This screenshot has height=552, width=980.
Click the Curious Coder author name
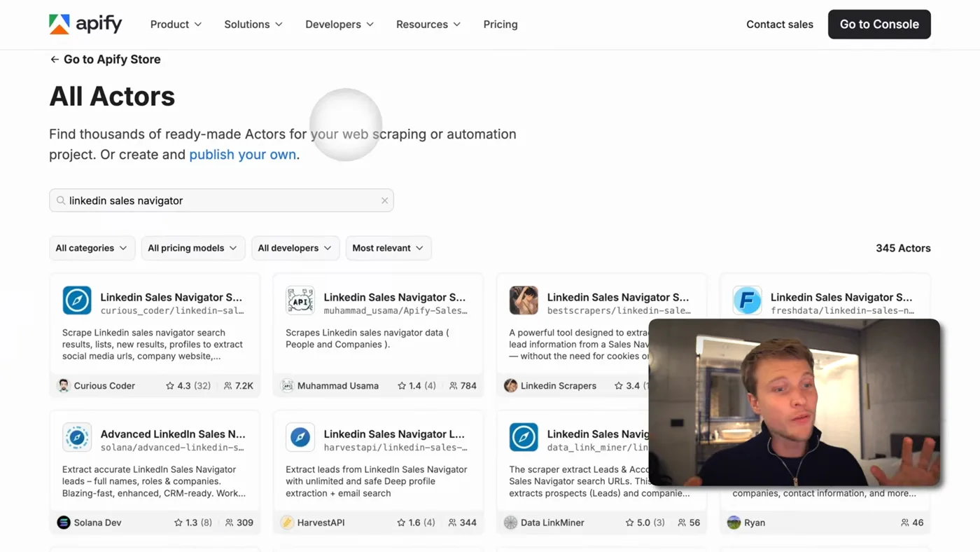(104, 386)
